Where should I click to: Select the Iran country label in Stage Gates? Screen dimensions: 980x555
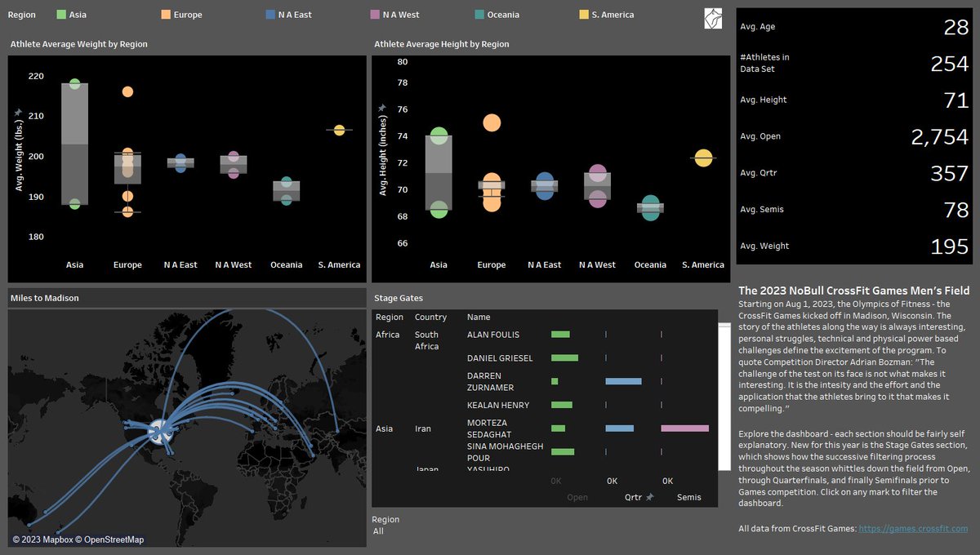423,428
